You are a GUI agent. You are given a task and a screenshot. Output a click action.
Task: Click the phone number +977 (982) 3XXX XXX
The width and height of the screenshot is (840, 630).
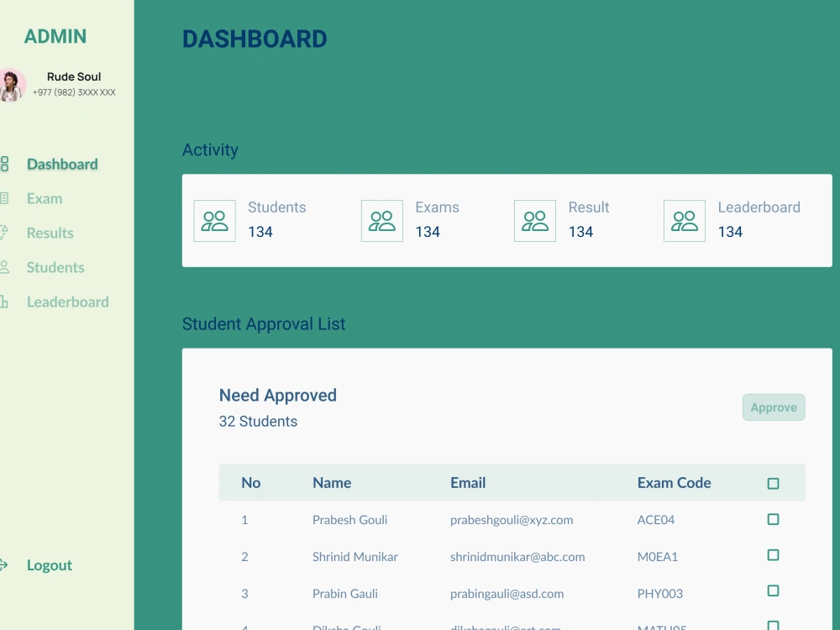click(74, 92)
